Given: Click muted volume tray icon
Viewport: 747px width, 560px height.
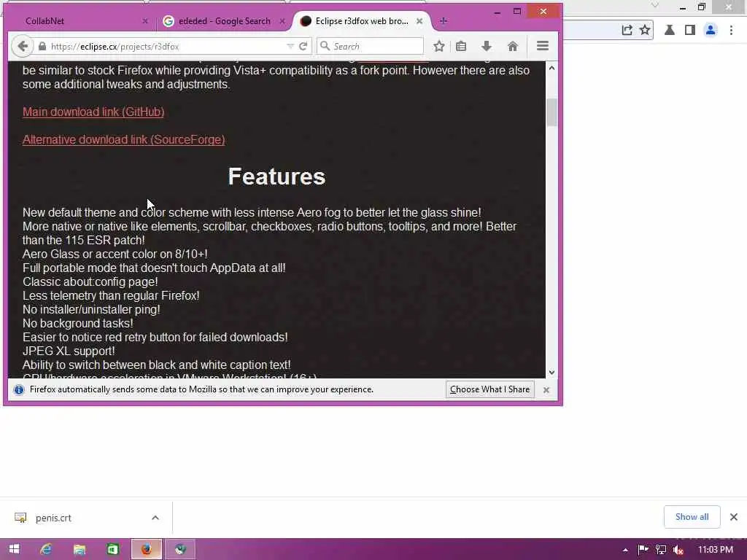Looking at the screenshot, I should [x=678, y=550].
